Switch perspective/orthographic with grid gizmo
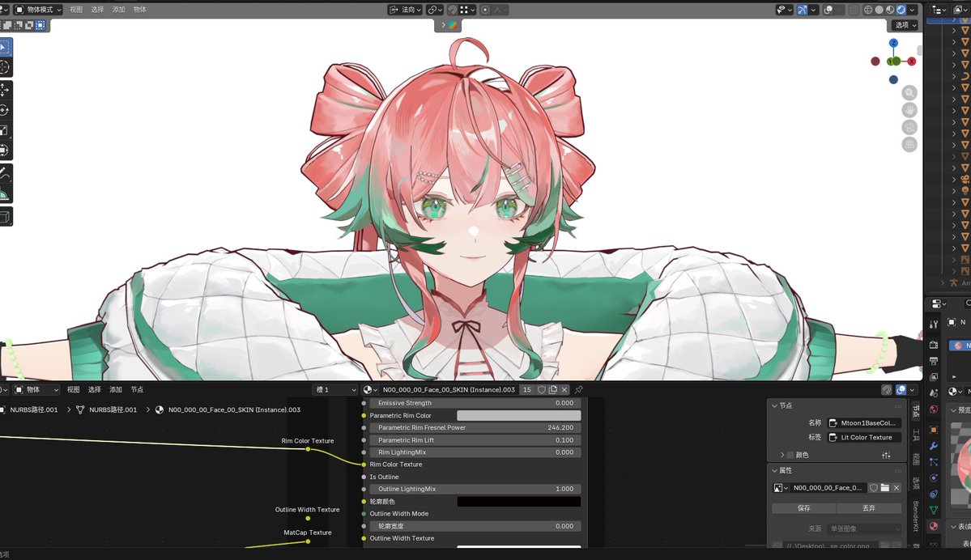 pos(909,145)
